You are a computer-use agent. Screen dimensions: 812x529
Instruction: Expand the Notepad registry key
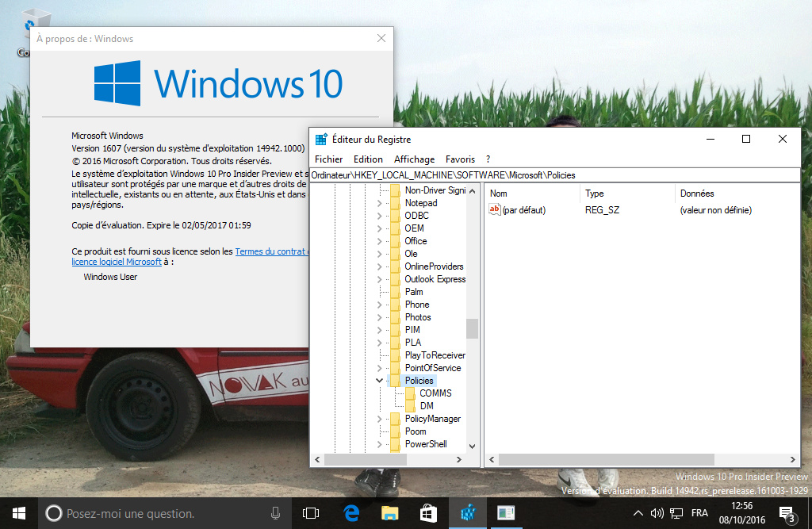coord(380,203)
